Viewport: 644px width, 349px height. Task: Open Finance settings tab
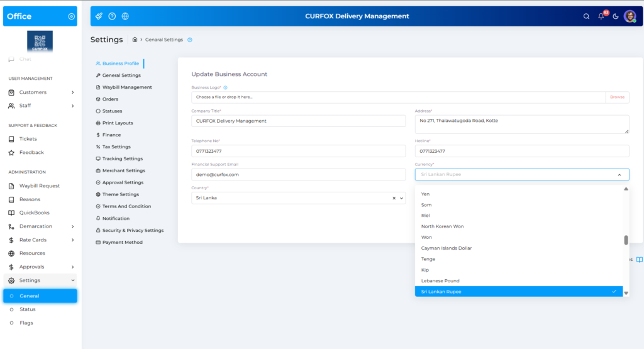(x=108, y=135)
